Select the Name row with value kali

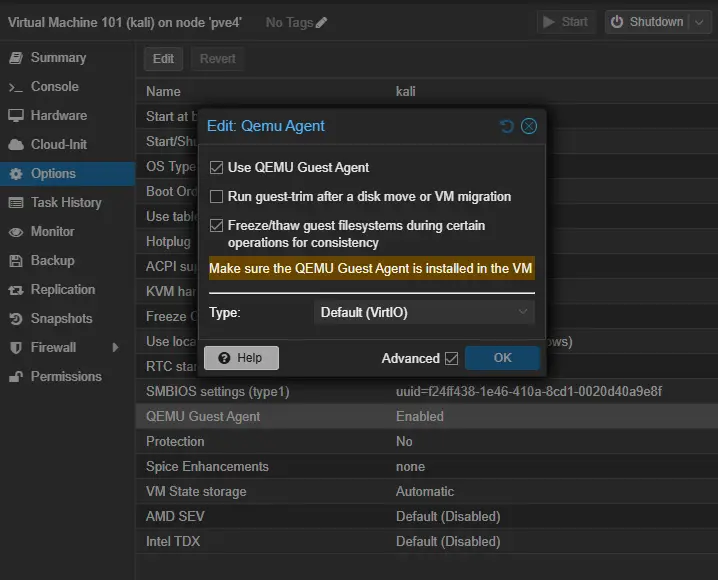pyautogui.click(x=427, y=91)
